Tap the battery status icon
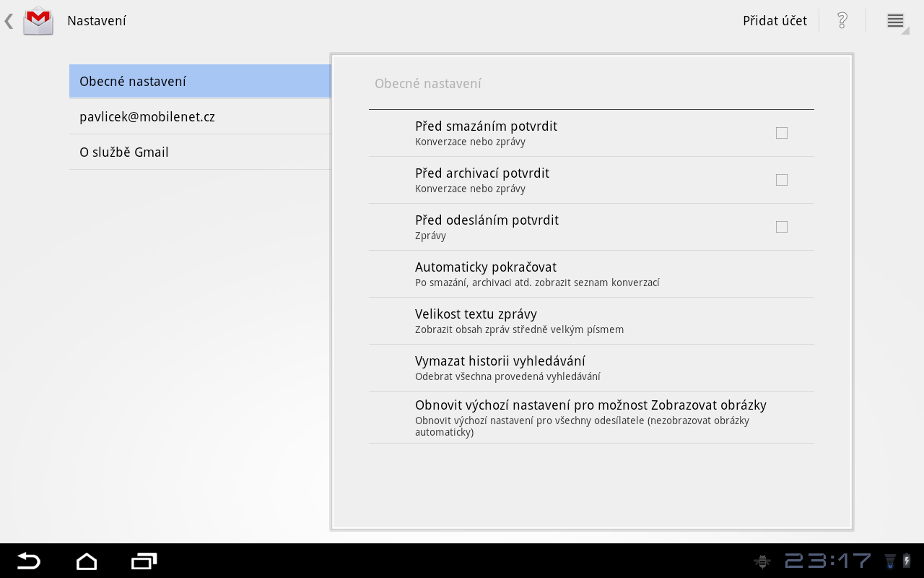Screen dimensions: 924x578 pos(907,561)
